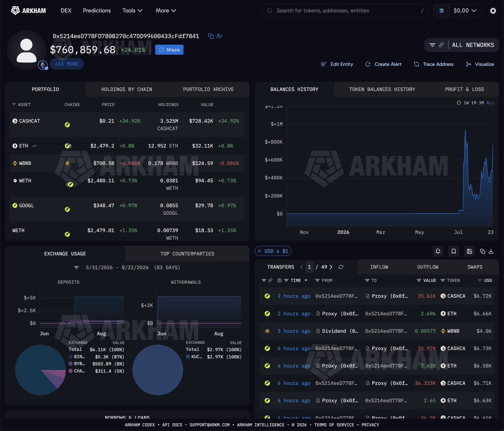Click the save filter floppy icon
The image size is (504, 431).
click(x=470, y=251)
